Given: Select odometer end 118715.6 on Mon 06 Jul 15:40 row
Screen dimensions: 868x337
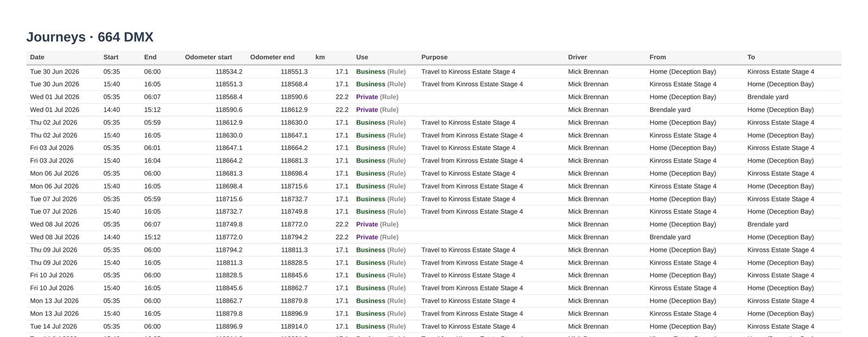Looking at the screenshot, I should tap(294, 186).
